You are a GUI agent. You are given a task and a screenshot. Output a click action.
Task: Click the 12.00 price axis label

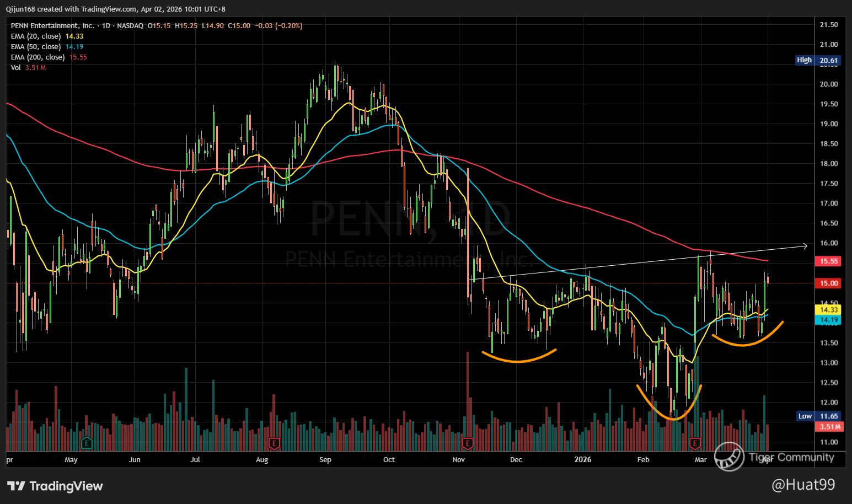[x=829, y=403]
